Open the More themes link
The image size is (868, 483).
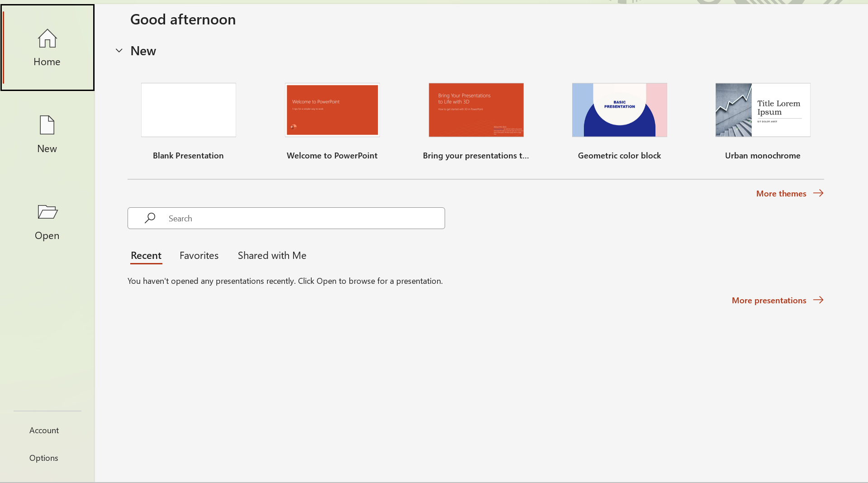click(781, 194)
